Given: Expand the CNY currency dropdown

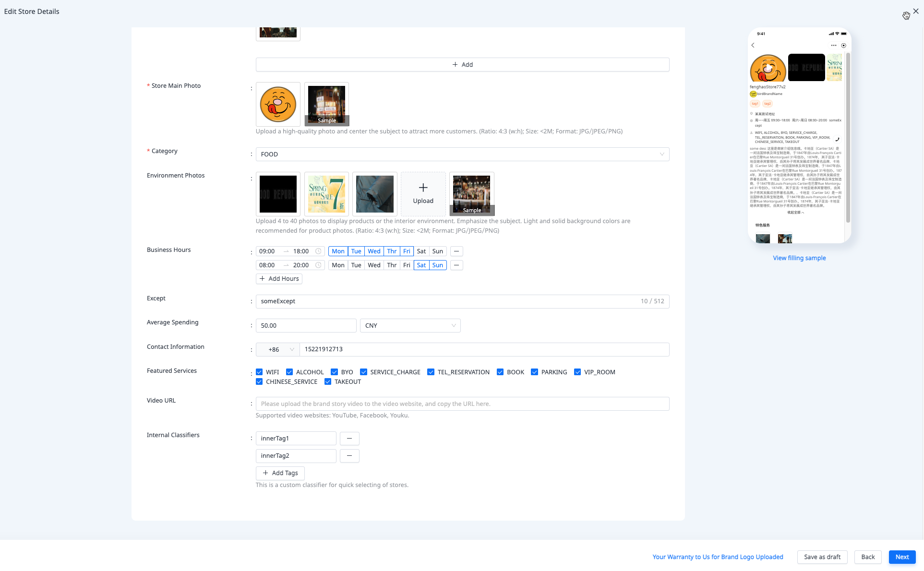Looking at the screenshot, I should (x=410, y=326).
